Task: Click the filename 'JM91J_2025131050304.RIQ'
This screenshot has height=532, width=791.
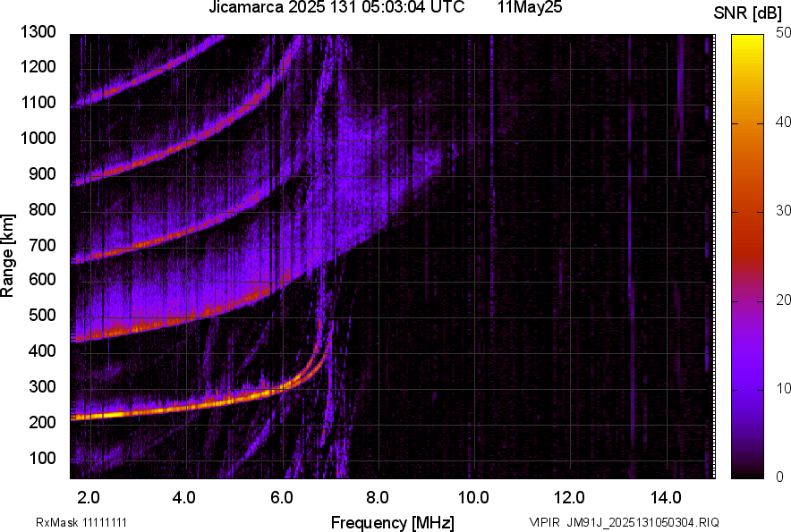Action: [x=642, y=522]
